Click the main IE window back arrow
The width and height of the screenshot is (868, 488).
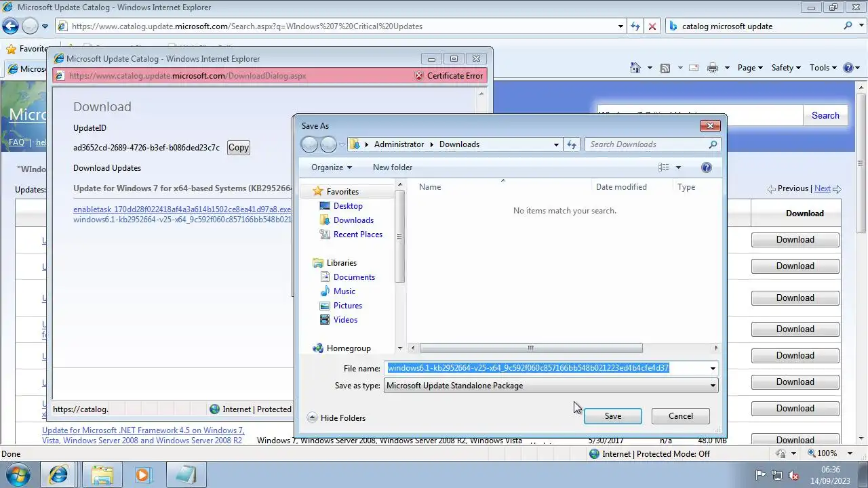10,26
